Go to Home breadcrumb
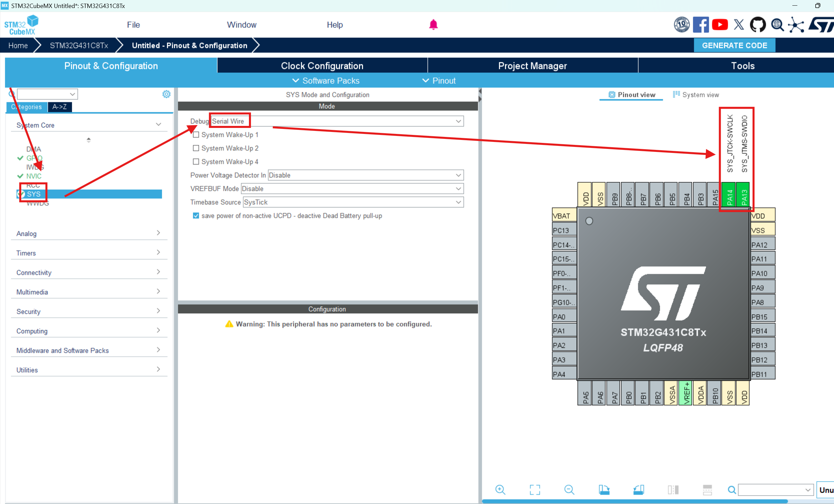This screenshot has height=504, width=834. (18, 45)
